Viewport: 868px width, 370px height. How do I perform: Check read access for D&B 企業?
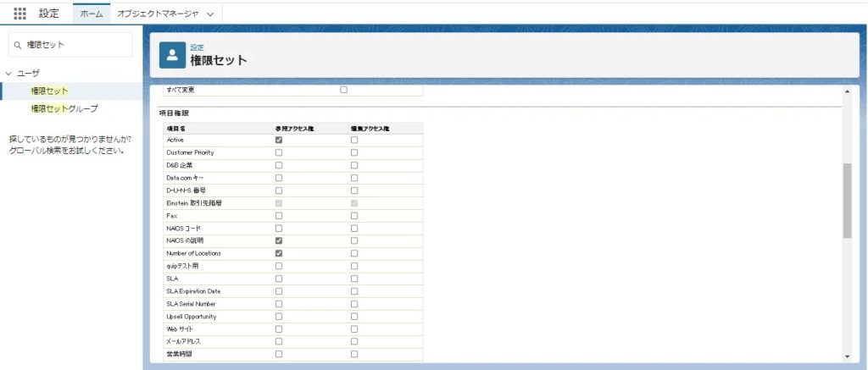[x=278, y=165]
